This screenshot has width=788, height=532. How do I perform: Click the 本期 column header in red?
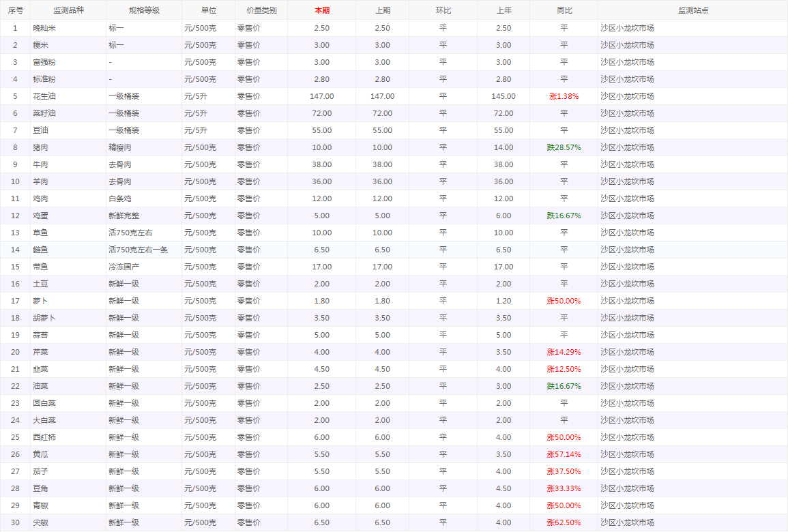coord(321,10)
